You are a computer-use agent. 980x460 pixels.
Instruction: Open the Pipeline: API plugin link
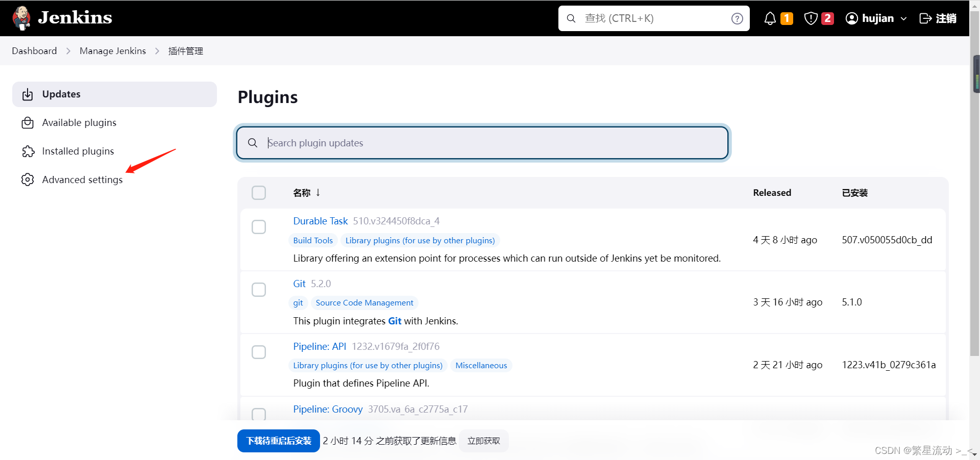point(320,346)
